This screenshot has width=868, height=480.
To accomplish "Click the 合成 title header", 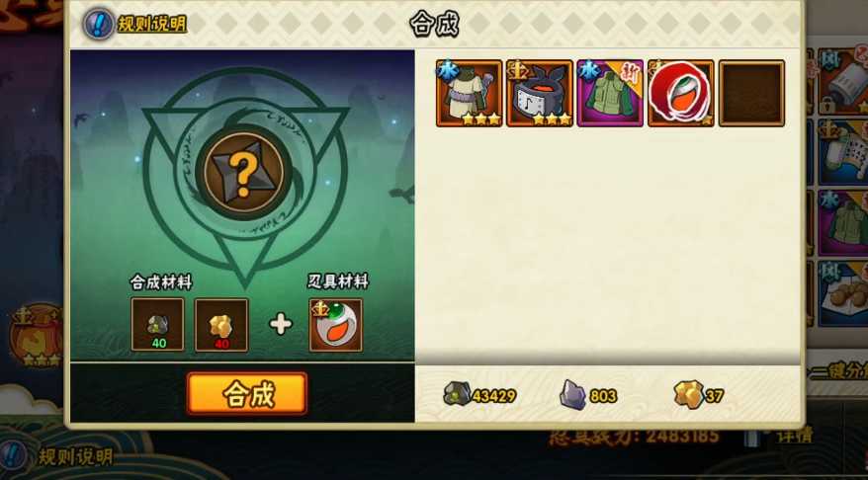I will click(x=434, y=25).
